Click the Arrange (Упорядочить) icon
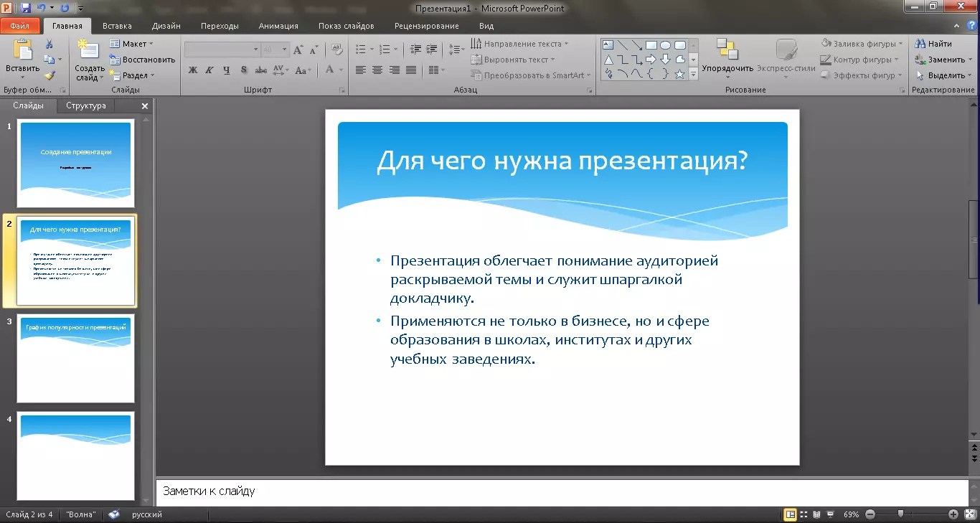The image size is (980, 523). coord(727,50)
